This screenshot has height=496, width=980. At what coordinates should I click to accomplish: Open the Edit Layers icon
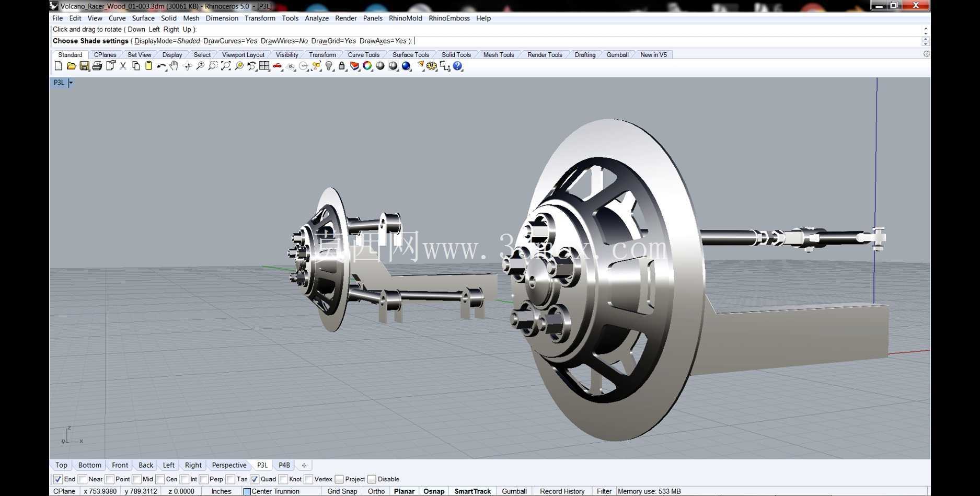tap(354, 66)
